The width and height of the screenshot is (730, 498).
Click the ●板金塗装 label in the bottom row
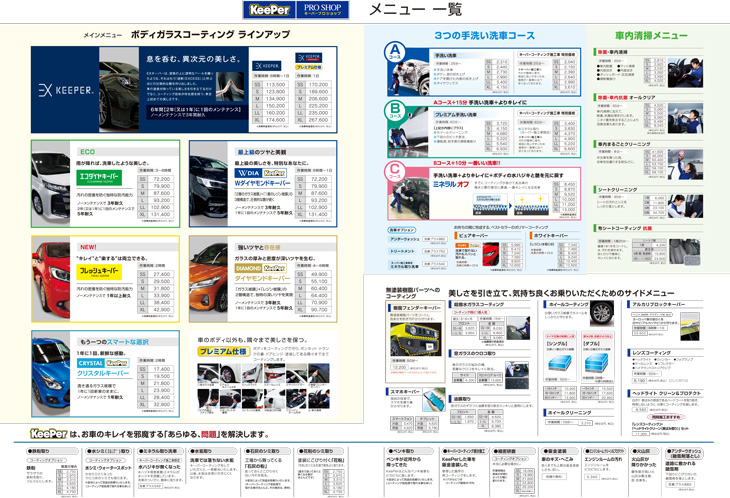(x=554, y=451)
